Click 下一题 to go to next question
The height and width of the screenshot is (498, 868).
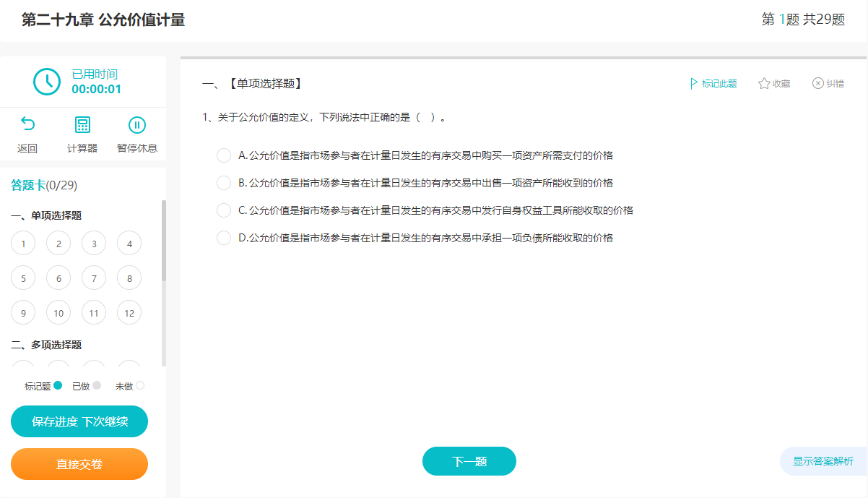click(x=469, y=461)
